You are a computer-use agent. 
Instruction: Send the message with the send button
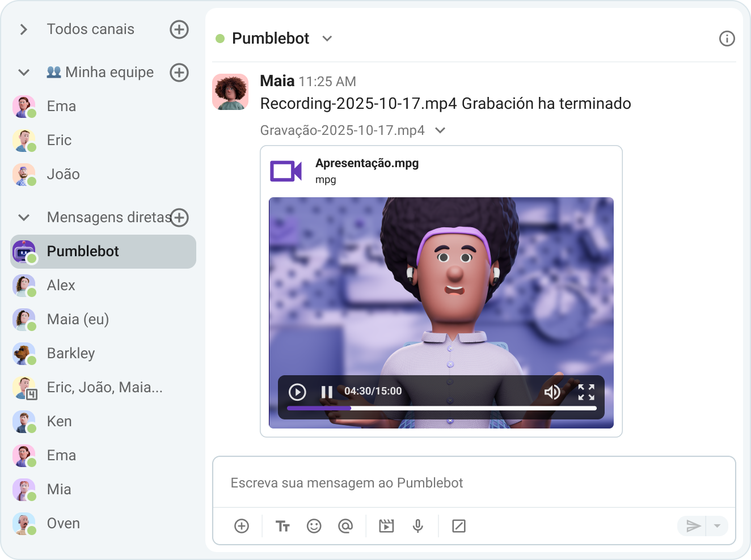(x=693, y=526)
